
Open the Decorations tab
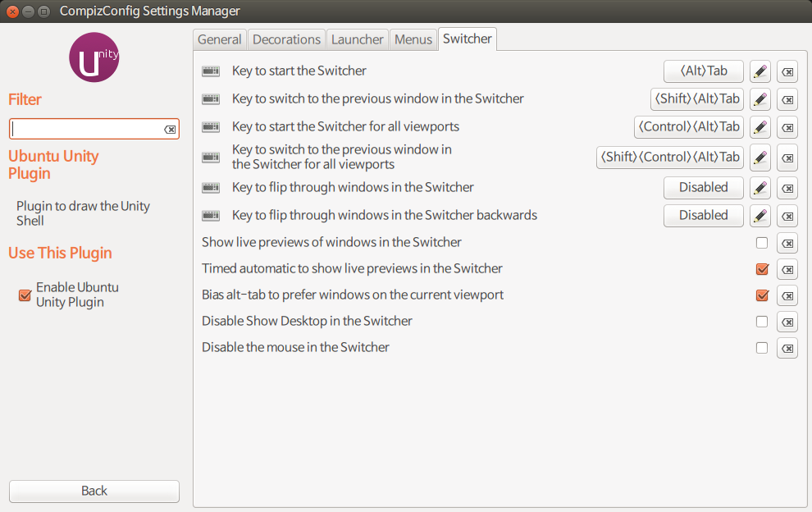[x=286, y=39]
